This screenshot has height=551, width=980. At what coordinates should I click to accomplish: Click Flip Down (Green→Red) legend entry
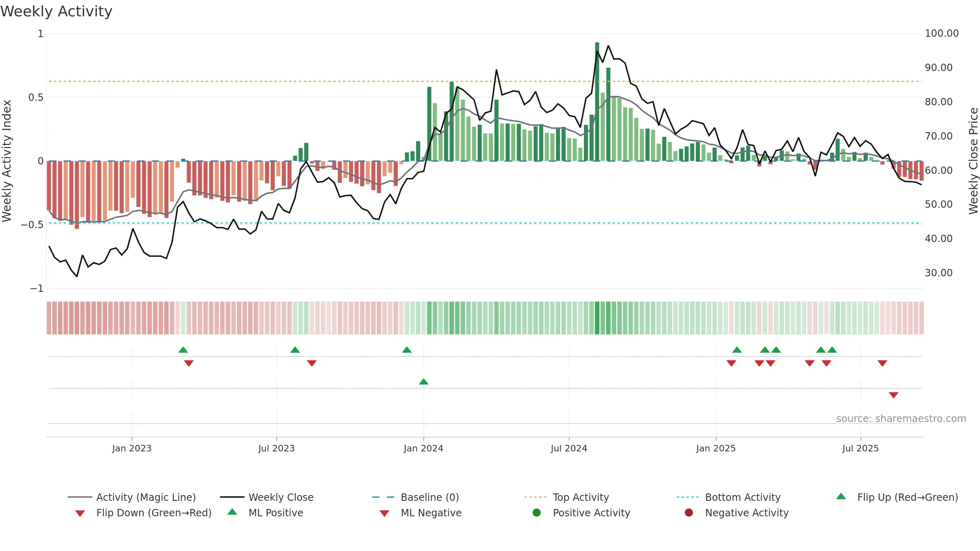pos(143,513)
